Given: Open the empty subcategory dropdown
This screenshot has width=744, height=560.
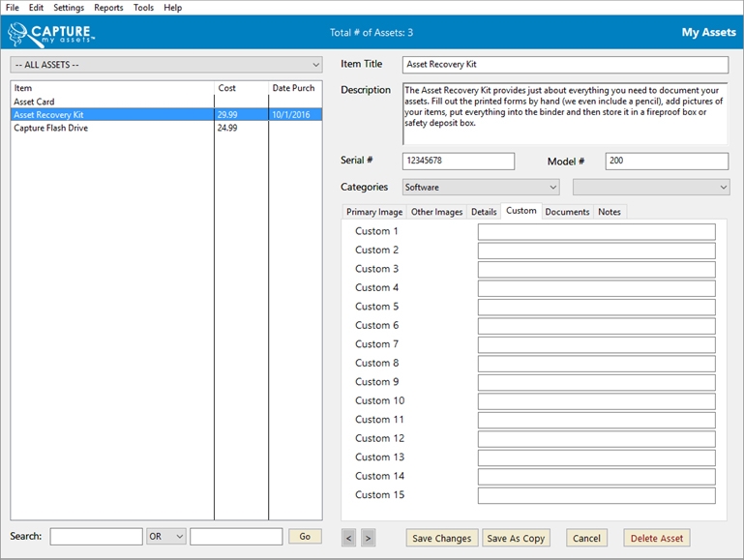Looking at the screenshot, I should click(650, 187).
